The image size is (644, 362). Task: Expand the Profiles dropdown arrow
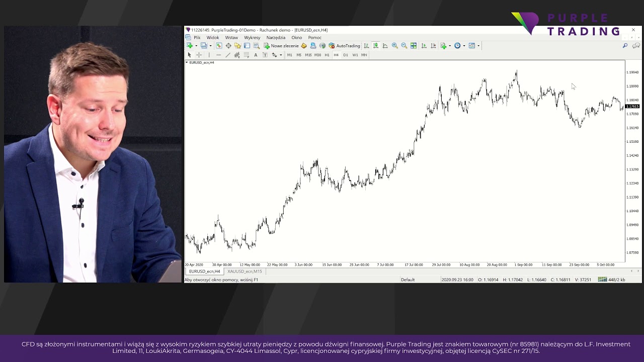210,46
